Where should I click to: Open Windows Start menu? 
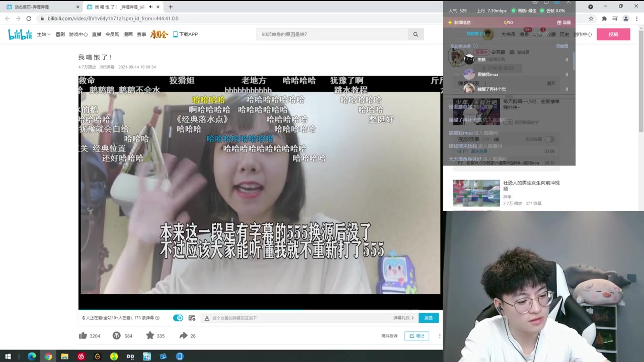coord(8,356)
